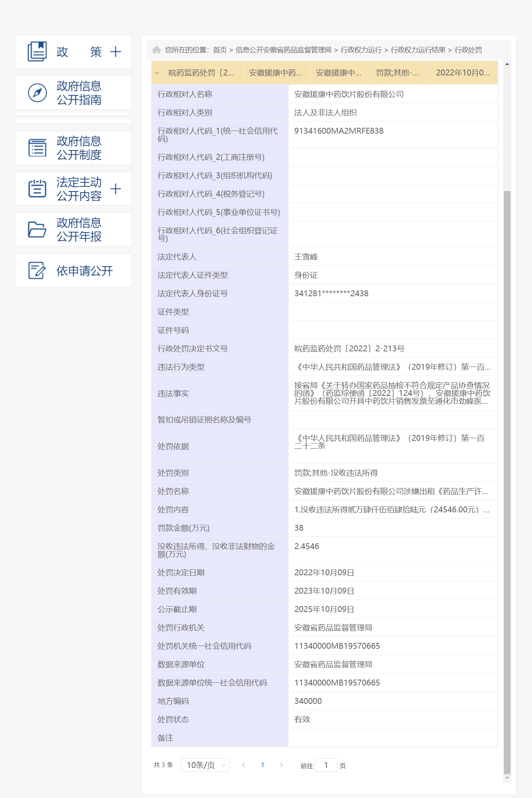Click scrollbar down arrow
Screen dimensions: 532x798
[507, 778]
